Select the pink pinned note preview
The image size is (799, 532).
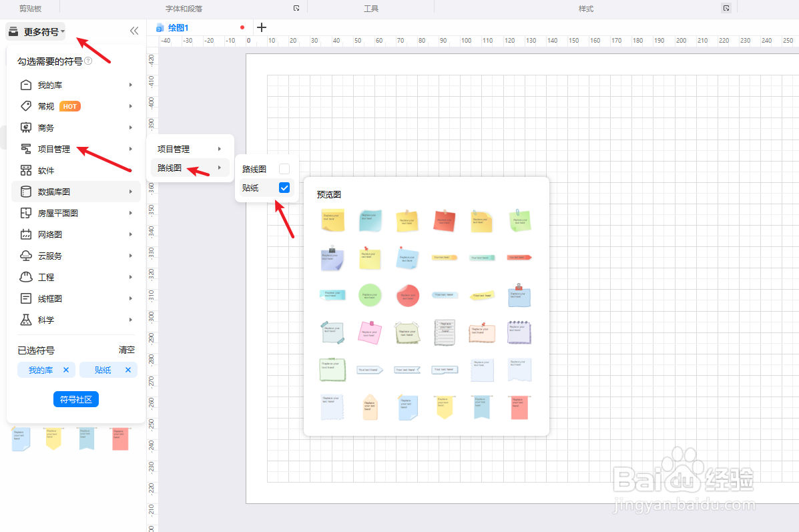click(370, 333)
